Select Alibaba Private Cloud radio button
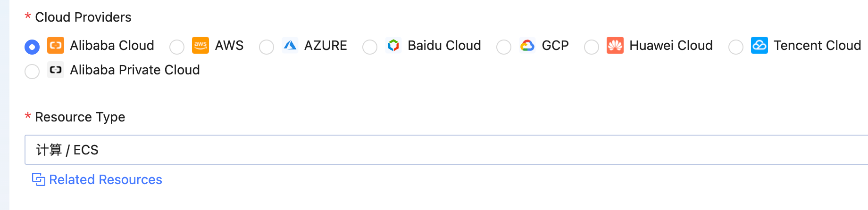868x210 pixels. point(32,72)
